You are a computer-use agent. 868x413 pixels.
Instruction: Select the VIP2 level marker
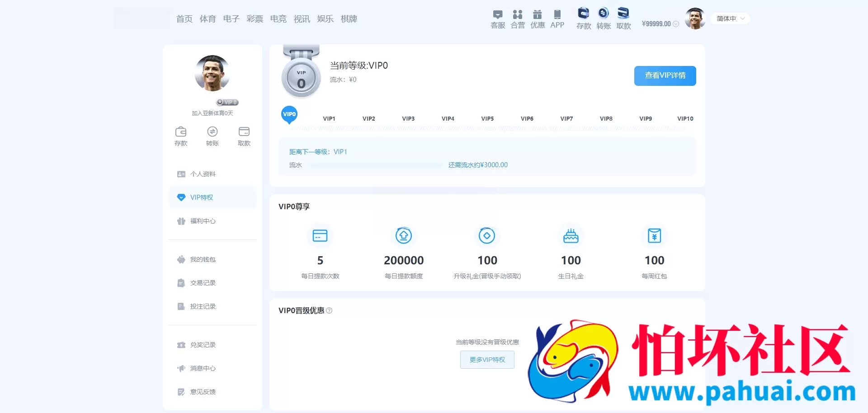point(369,119)
